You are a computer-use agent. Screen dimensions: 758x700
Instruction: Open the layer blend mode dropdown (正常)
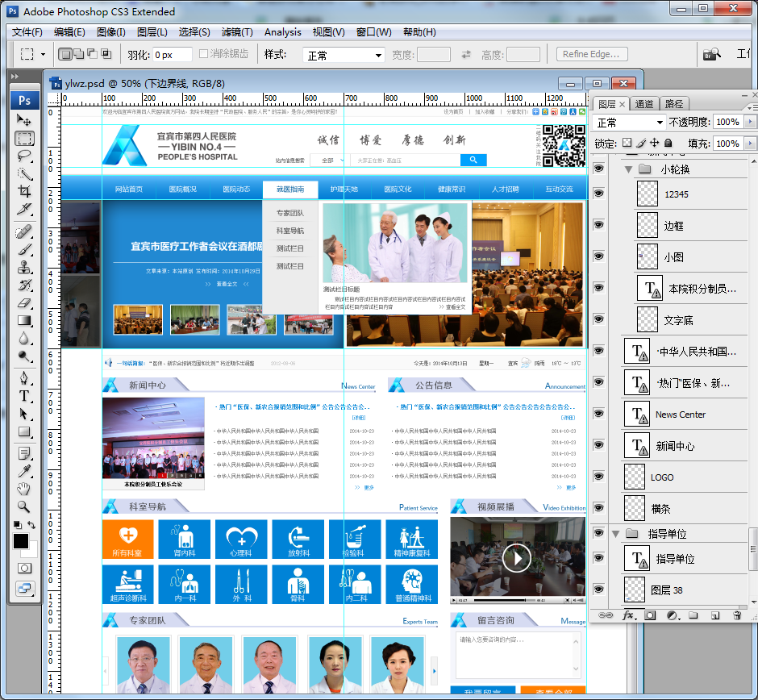pyautogui.click(x=629, y=123)
